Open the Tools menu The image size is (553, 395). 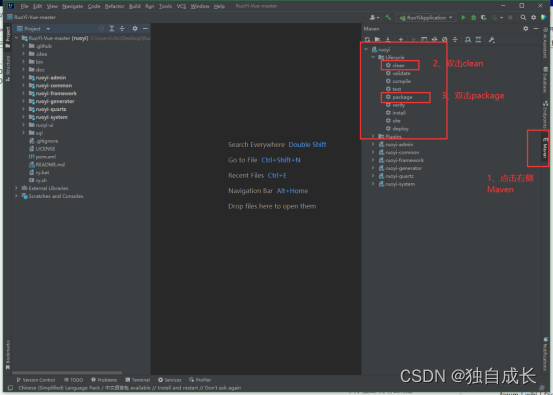click(165, 6)
